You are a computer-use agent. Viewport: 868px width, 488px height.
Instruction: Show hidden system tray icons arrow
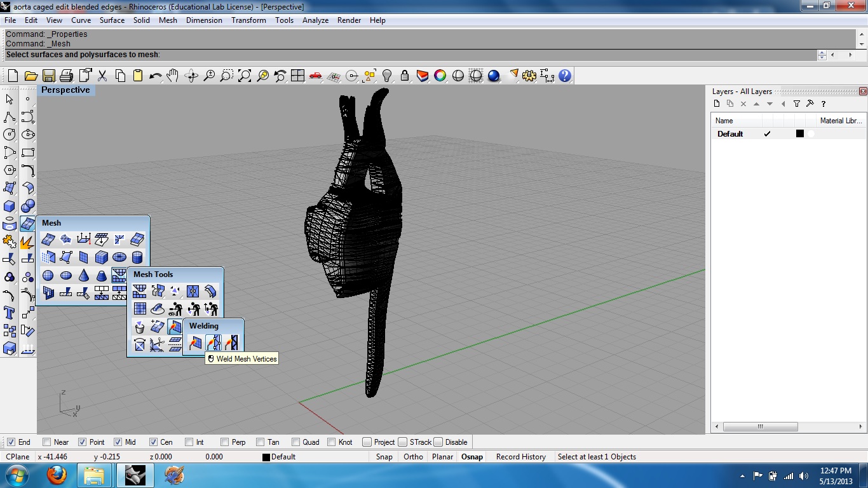[743, 476]
